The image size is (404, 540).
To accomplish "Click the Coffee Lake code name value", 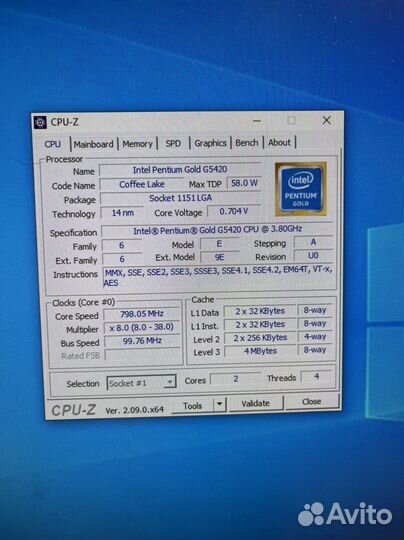I will [x=142, y=184].
